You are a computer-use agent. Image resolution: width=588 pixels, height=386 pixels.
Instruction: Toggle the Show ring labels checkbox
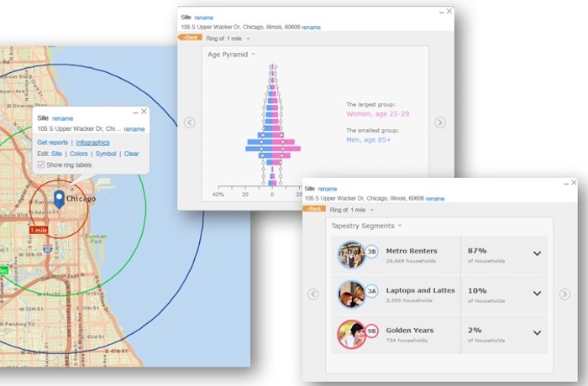(41, 164)
